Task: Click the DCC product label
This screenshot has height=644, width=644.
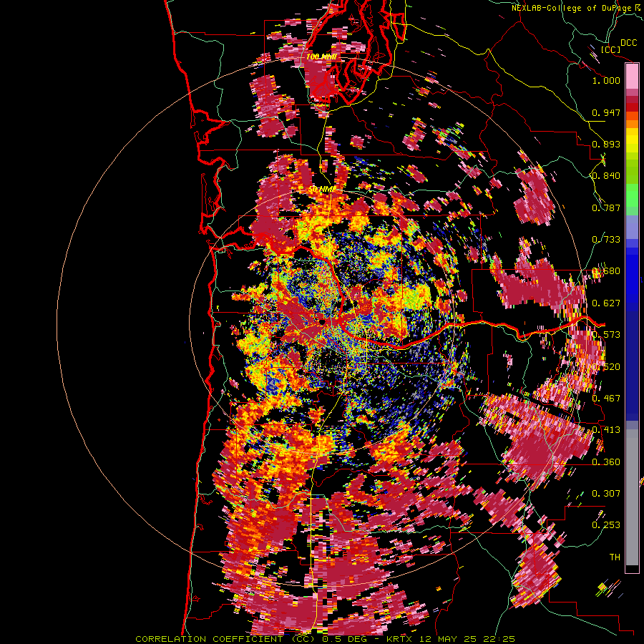Action: pos(628,43)
